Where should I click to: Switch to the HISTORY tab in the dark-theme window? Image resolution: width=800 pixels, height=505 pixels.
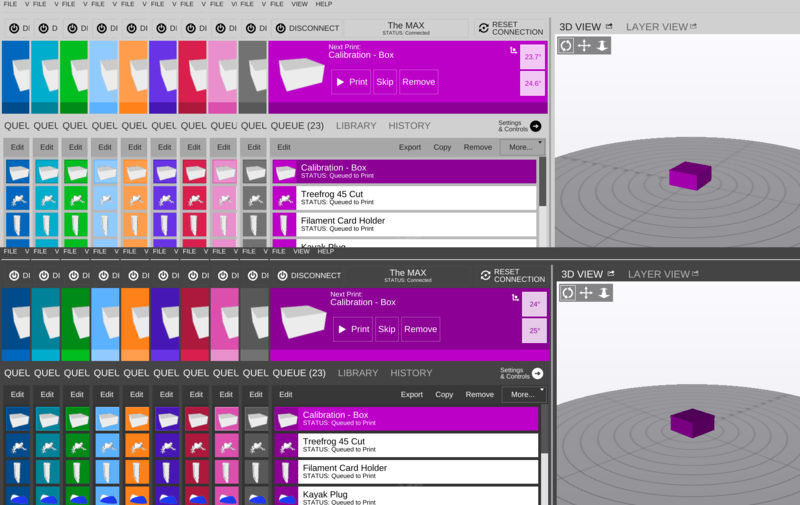click(x=411, y=373)
